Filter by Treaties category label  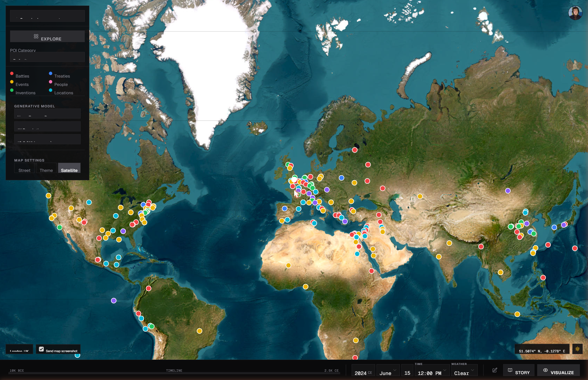(62, 76)
